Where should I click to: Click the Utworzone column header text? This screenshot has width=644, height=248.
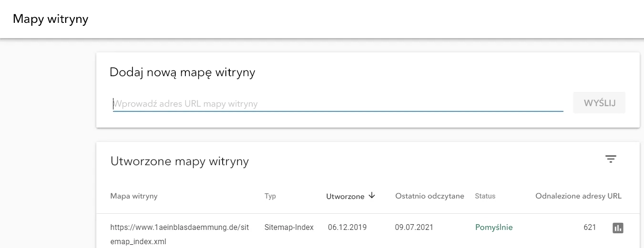click(345, 196)
